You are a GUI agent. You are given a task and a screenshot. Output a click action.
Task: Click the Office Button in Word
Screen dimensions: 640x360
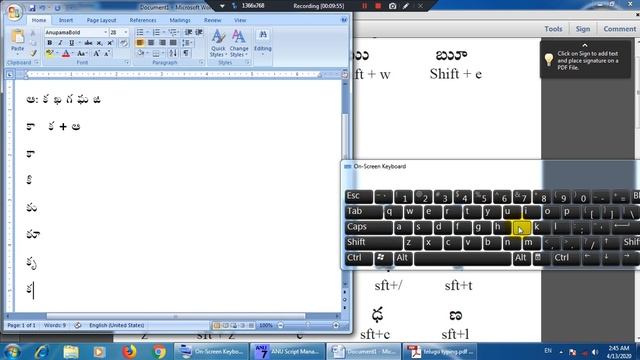click(x=13, y=12)
